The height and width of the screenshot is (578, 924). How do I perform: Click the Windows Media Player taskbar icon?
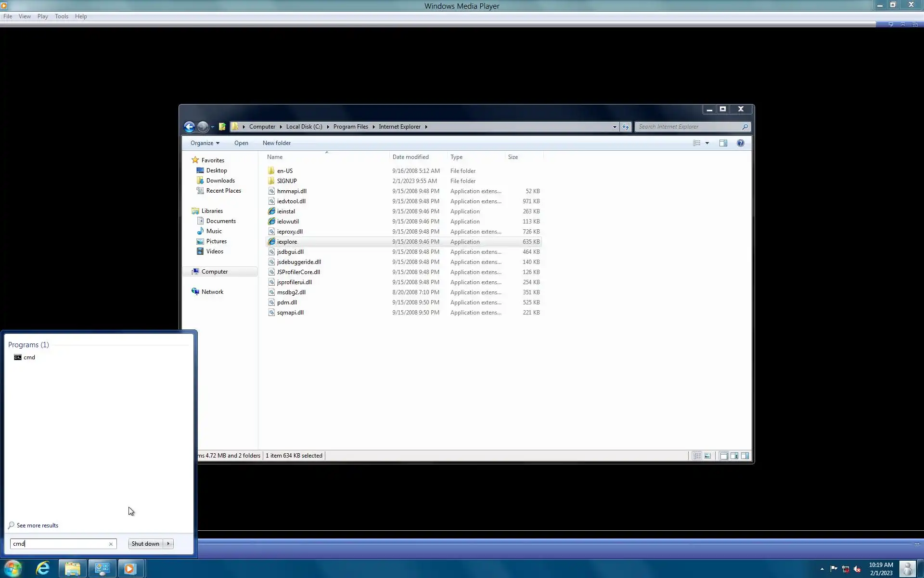click(130, 568)
